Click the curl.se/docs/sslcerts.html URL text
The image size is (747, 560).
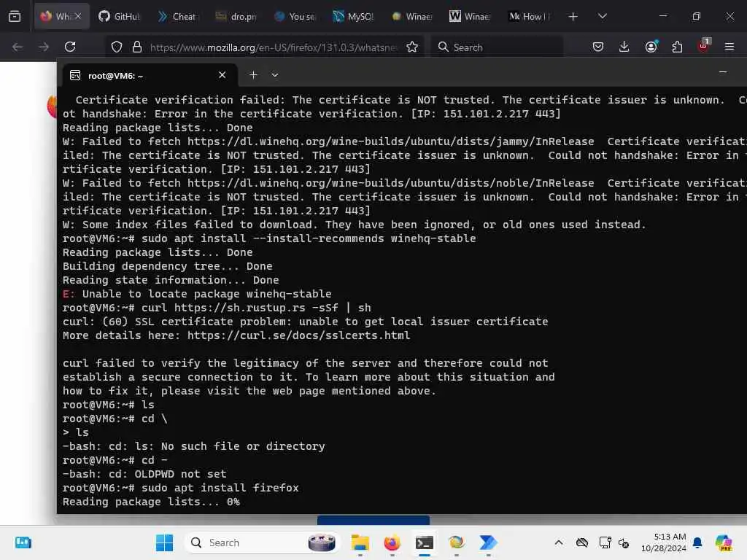[298, 335]
